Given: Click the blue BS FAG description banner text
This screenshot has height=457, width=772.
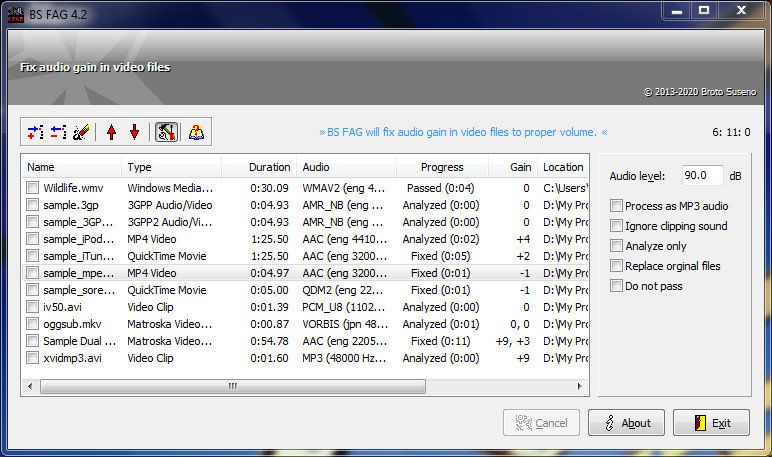Looking at the screenshot, I should click(463, 132).
